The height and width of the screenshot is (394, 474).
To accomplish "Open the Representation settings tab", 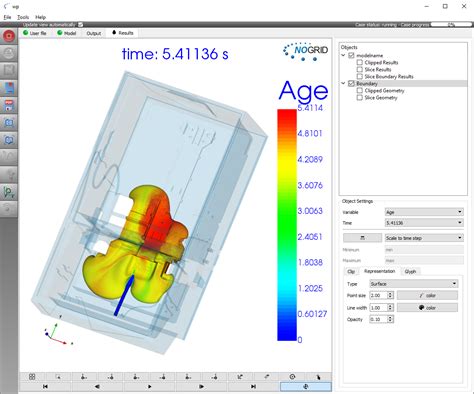I will coord(379,271).
